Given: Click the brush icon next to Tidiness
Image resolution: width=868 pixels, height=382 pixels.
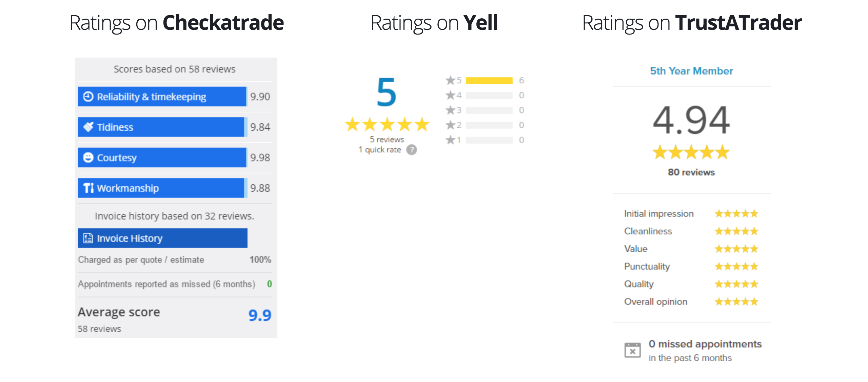Looking at the screenshot, I should click(88, 127).
